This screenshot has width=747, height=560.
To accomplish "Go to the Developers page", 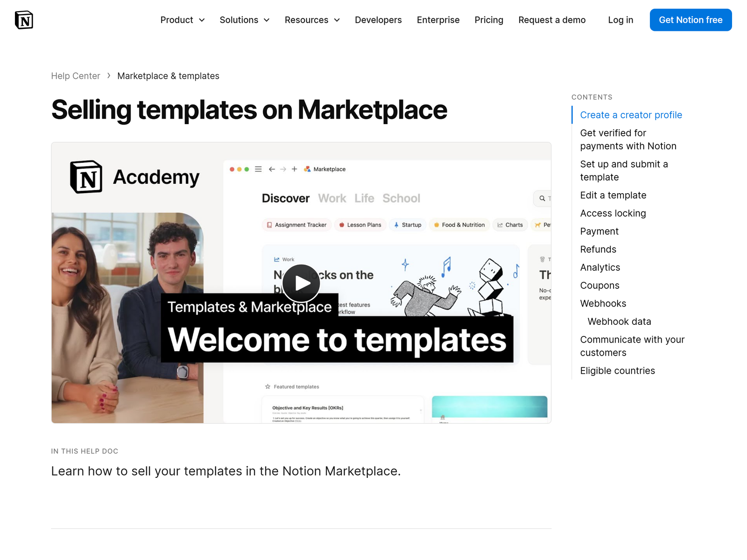I will coord(378,20).
